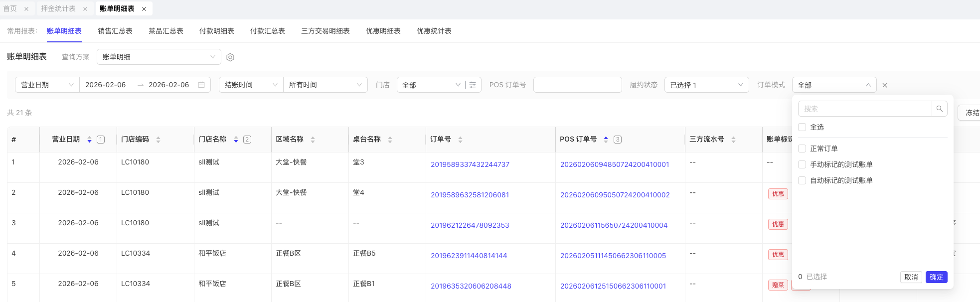Image resolution: width=980 pixels, height=302 pixels.
Task: Expand the 所有时间 dropdown
Action: (x=325, y=85)
